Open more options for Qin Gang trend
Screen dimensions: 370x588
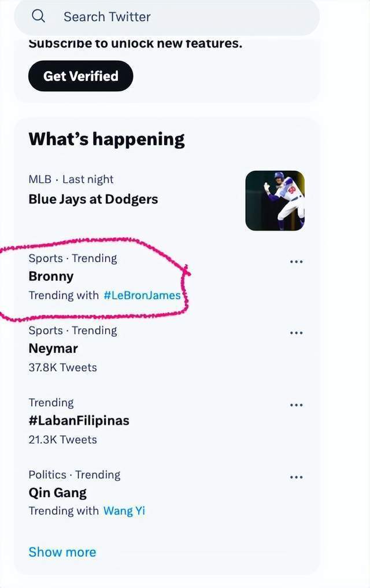296,477
